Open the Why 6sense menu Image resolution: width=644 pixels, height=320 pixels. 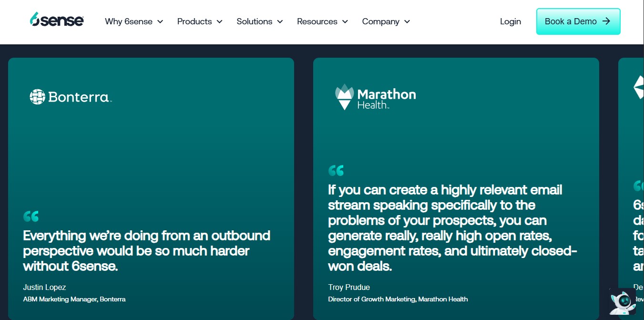pyautogui.click(x=134, y=21)
